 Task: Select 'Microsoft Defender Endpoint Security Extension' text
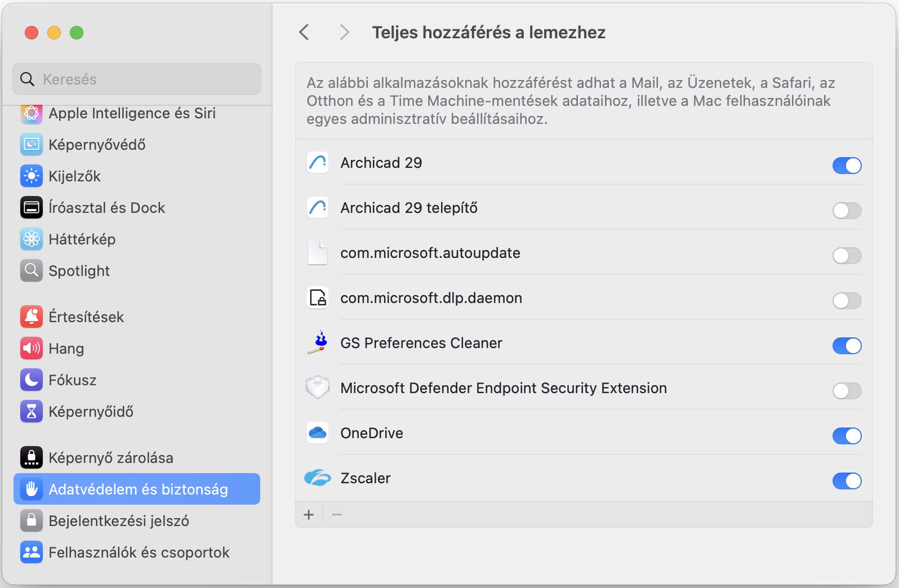tap(504, 389)
